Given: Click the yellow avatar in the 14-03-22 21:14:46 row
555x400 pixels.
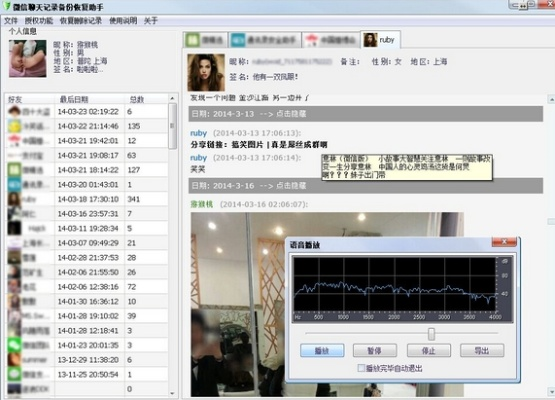Looking at the screenshot, I should click(x=14, y=126).
